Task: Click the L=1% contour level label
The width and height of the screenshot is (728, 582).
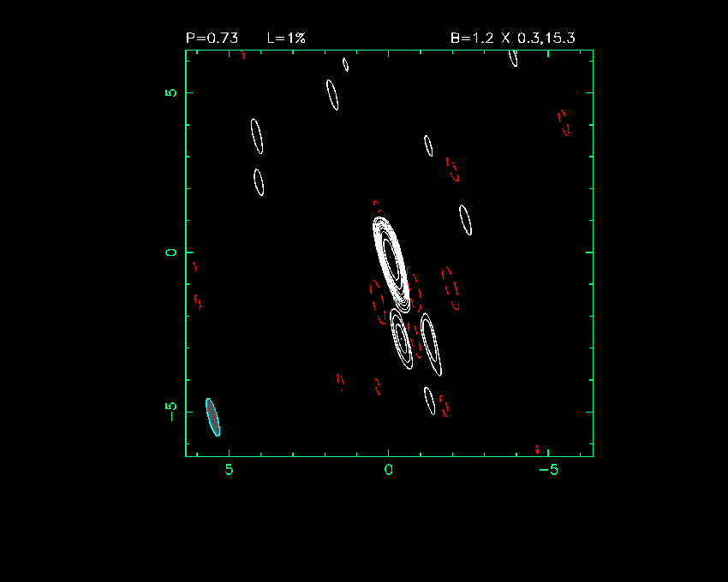Action: pos(286,38)
